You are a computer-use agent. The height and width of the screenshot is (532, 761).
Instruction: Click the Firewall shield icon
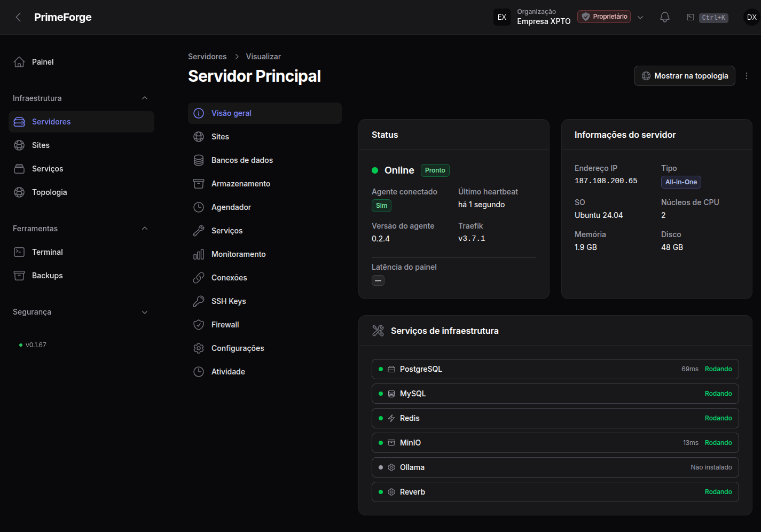point(199,325)
